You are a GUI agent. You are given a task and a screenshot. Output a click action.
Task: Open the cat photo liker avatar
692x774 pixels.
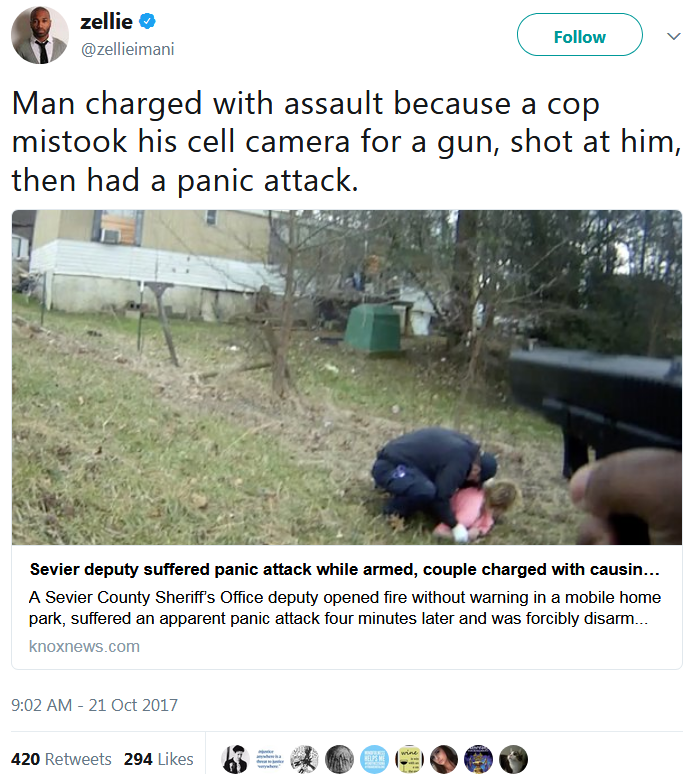[513, 759]
